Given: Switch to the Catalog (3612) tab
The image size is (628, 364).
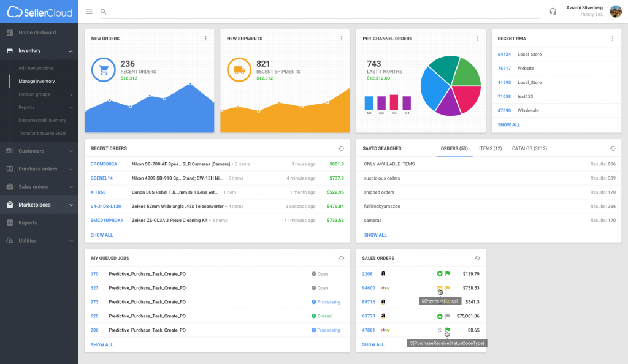Looking at the screenshot, I should click(529, 148).
